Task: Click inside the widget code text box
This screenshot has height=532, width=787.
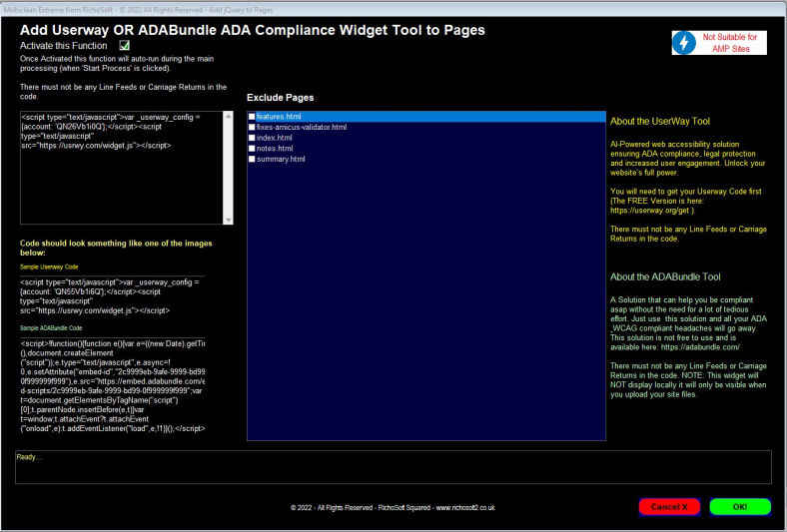Action: click(122, 168)
